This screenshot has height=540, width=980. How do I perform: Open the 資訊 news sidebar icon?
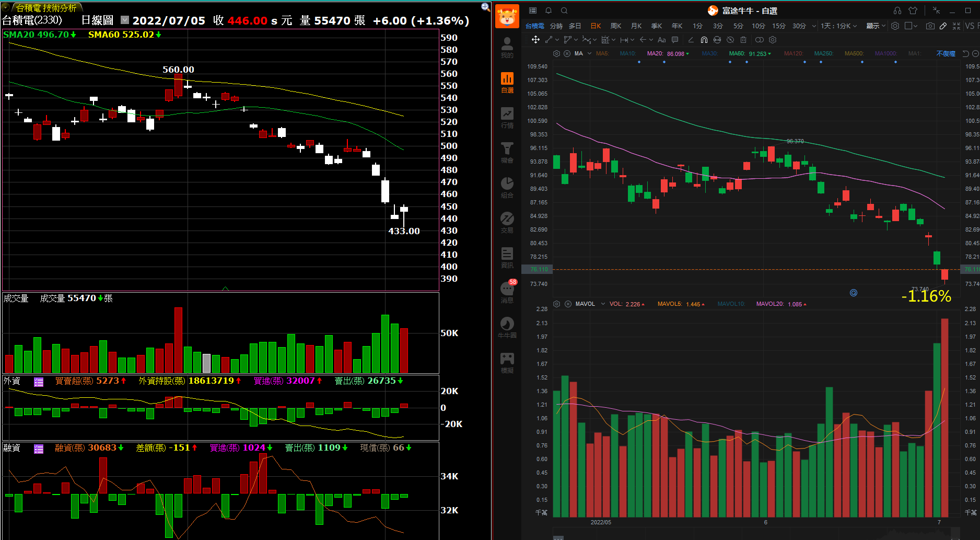click(507, 258)
